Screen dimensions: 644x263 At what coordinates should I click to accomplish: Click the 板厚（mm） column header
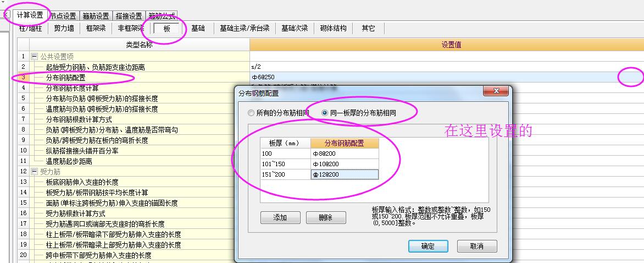[285, 144]
